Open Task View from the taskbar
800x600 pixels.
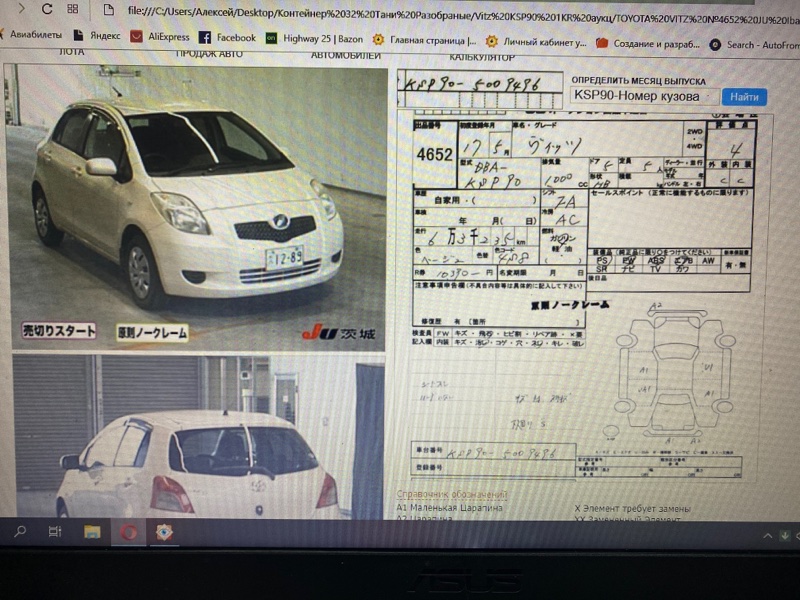(x=55, y=532)
